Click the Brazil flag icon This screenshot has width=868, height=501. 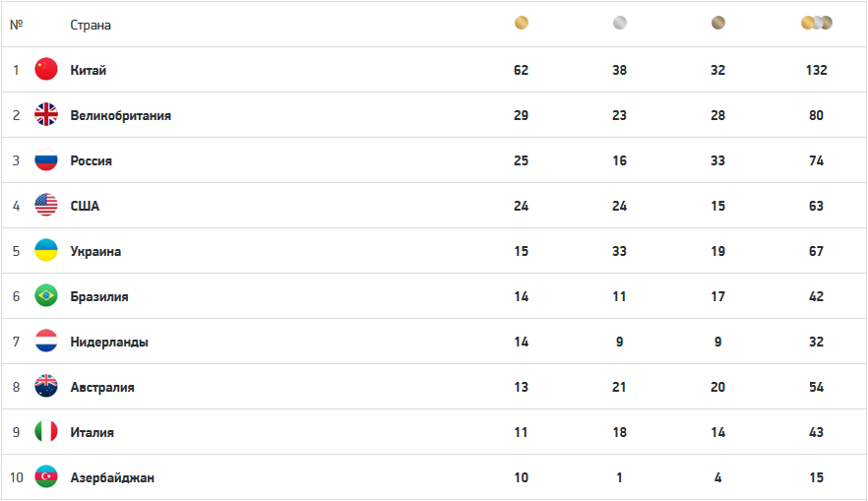(x=46, y=295)
